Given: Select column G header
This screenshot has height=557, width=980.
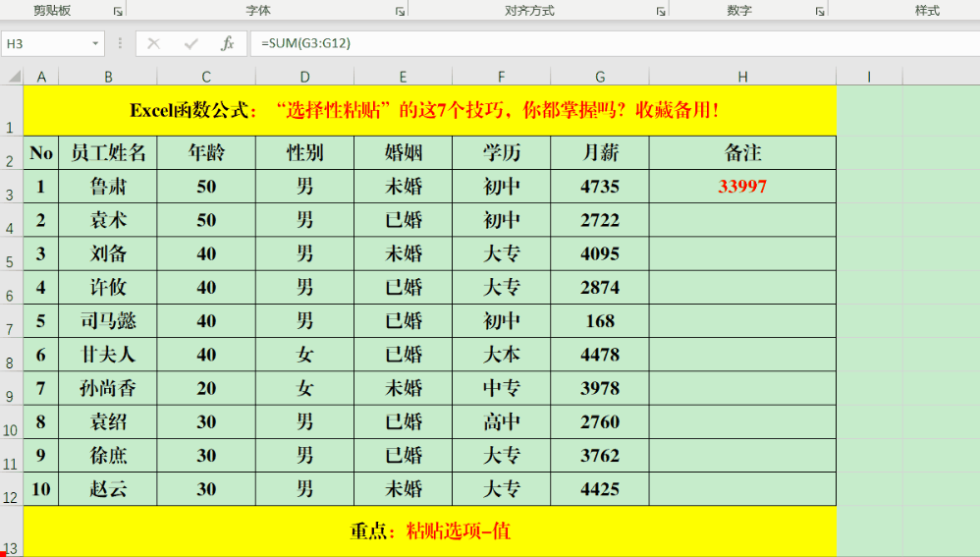Looking at the screenshot, I should point(600,77).
